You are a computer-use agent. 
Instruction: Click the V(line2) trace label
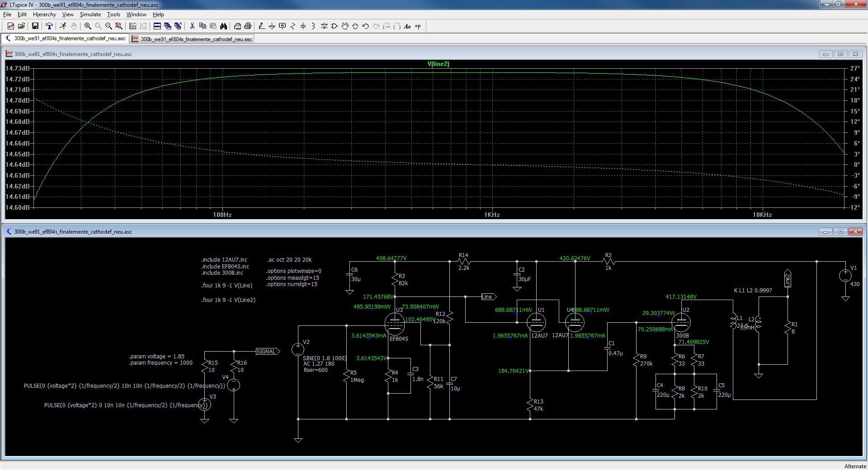(x=438, y=64)
